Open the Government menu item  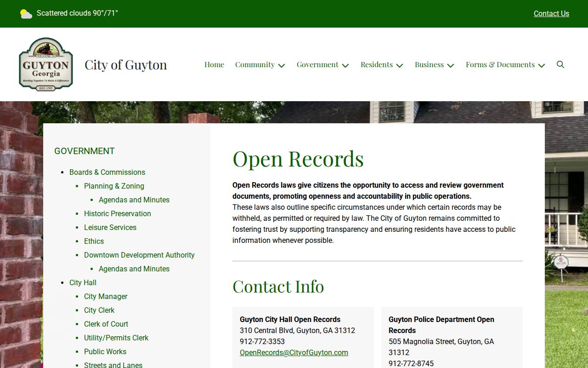click(317, 64)
